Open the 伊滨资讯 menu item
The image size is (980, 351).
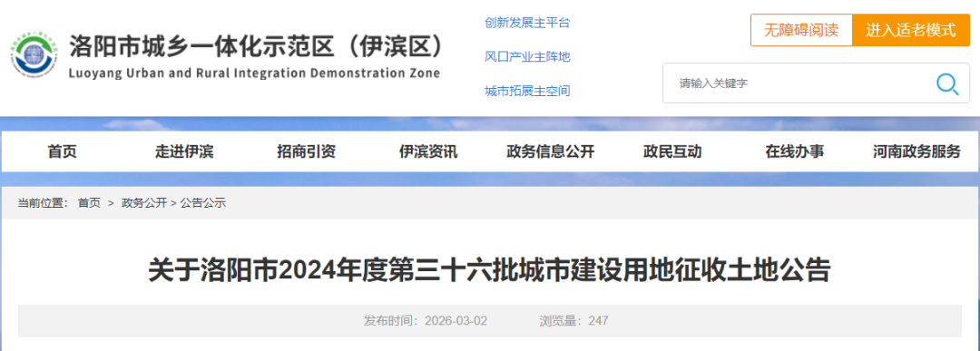pyautogui.click(x=428, y=151)
